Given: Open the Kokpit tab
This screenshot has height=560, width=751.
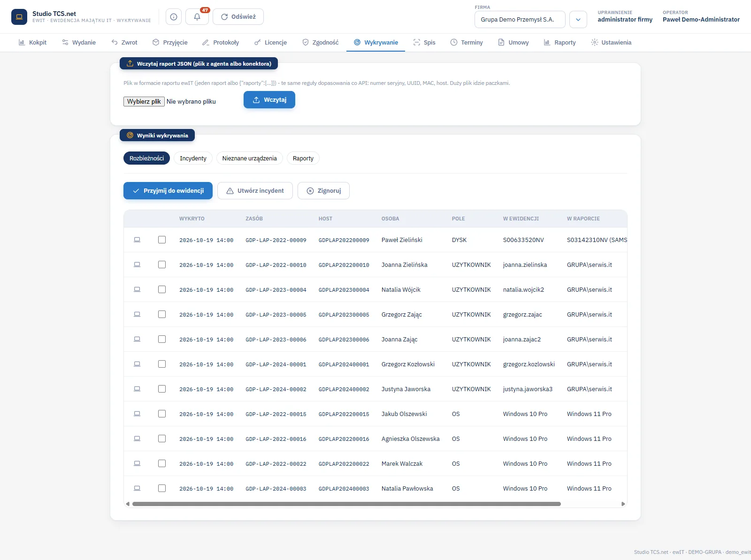Looking at the screenshot, I should click(32, 42).
